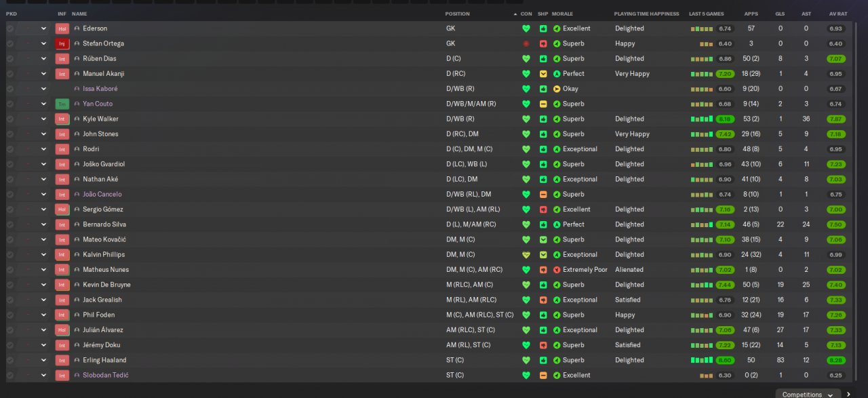Toggle picked checkmark for Erling Haaland

click(x=9, y=360)
